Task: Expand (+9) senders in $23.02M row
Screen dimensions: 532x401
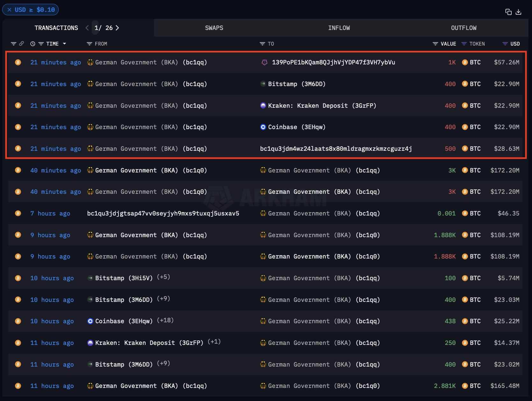Action: 163,363
